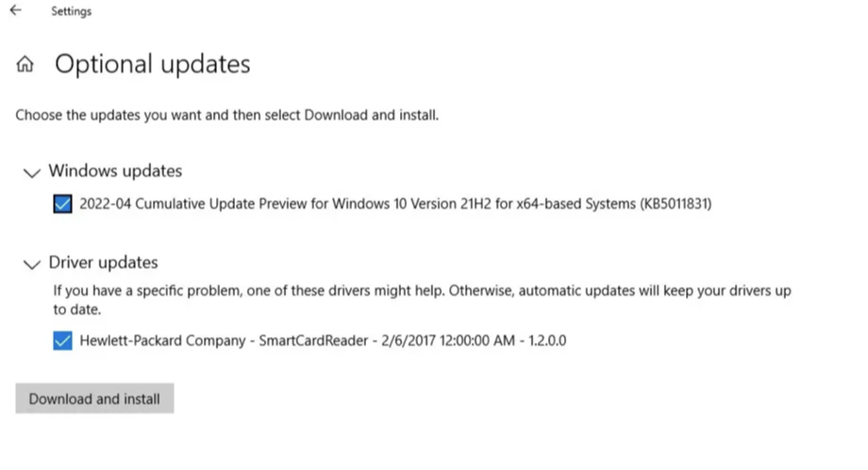Click the 1.2.0.0 driver version text

pyautogui.click(x=547, y=341)
